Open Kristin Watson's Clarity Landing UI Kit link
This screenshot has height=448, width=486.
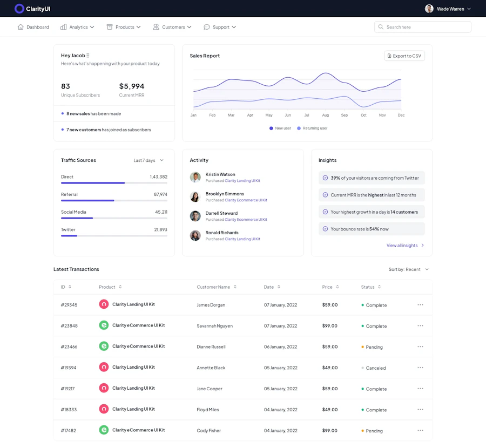click(242, 181)
